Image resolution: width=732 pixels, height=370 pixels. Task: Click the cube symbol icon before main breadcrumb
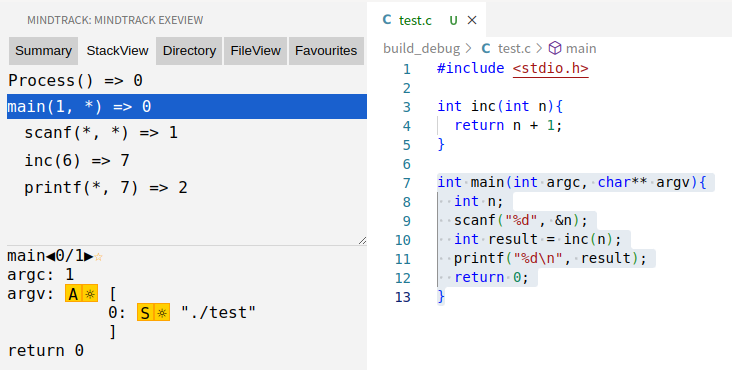[555, 48]
